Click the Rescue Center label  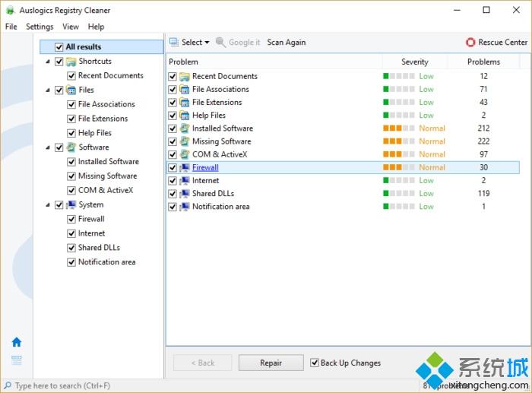(x=503, y=43)
